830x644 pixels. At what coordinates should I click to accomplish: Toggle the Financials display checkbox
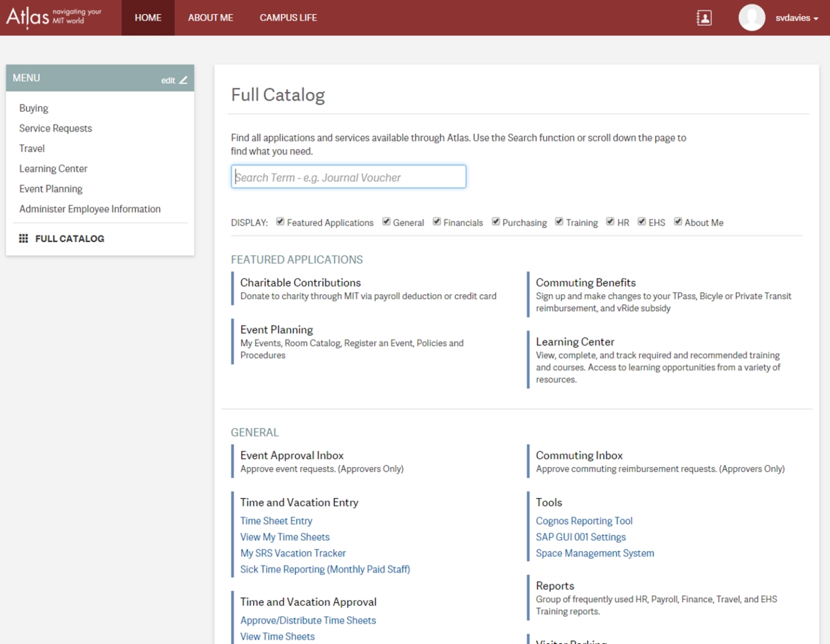tap(437, 222)
